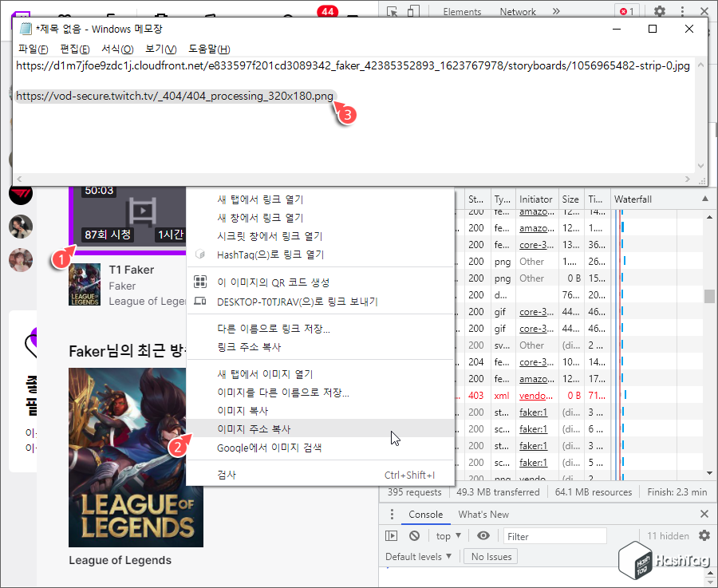Click the video thumbnail showing 50:03
Image resolution: width=718 pixels, height=588 pixels.
pyautogui.click(x=129, y=216)
